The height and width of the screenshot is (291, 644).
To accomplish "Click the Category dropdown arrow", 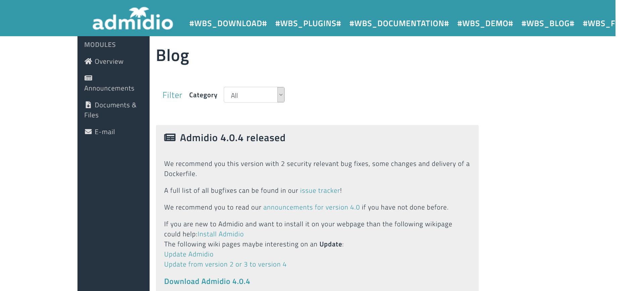I will 281,95.
